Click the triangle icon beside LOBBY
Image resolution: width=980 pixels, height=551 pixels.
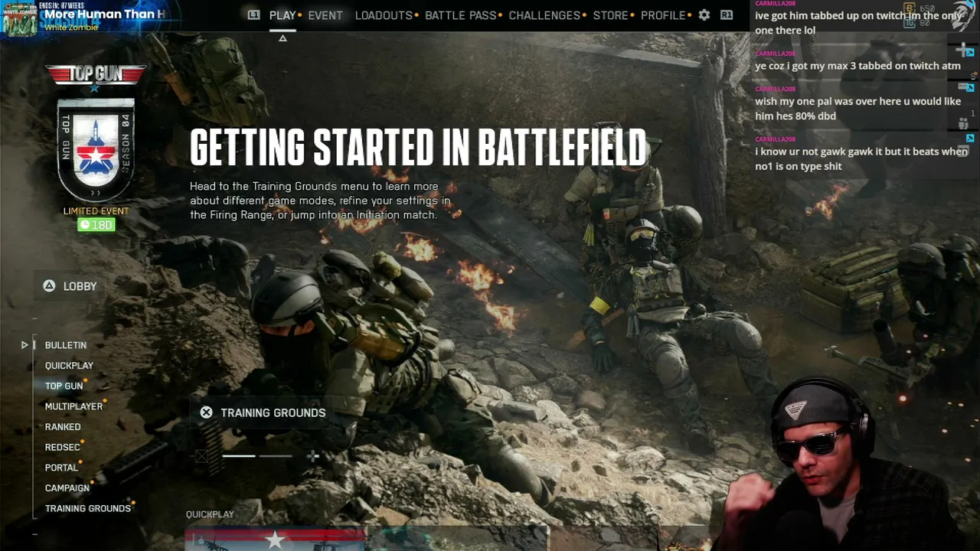tap(49, 285)
